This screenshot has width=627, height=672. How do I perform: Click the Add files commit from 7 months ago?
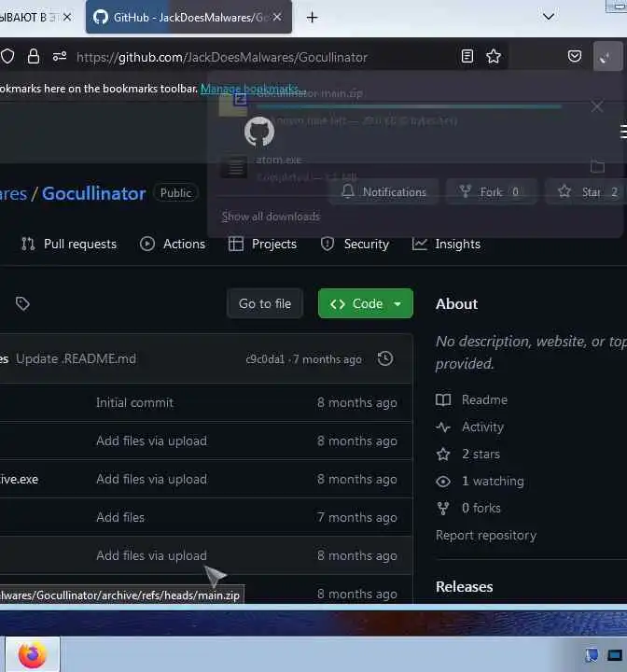[x=120, y=517]
